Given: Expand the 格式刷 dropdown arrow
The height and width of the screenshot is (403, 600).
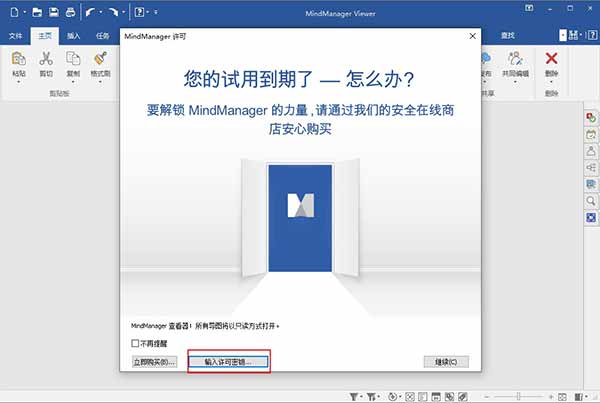Looking at the screenshot, I should point(100,82).
